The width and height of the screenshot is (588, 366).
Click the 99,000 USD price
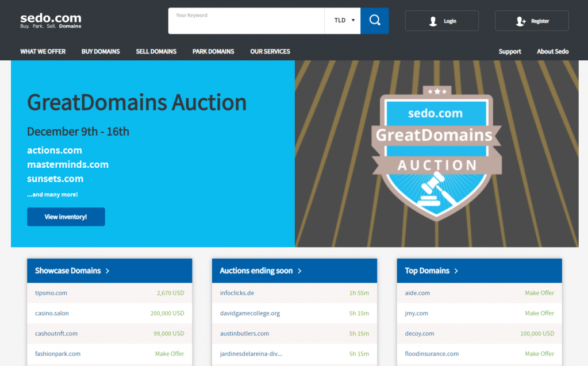coord(169,333)
